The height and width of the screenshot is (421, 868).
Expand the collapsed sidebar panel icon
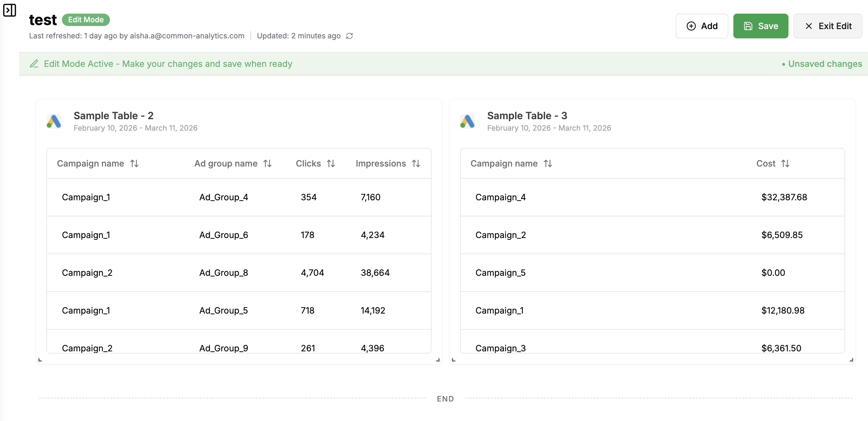9,10
